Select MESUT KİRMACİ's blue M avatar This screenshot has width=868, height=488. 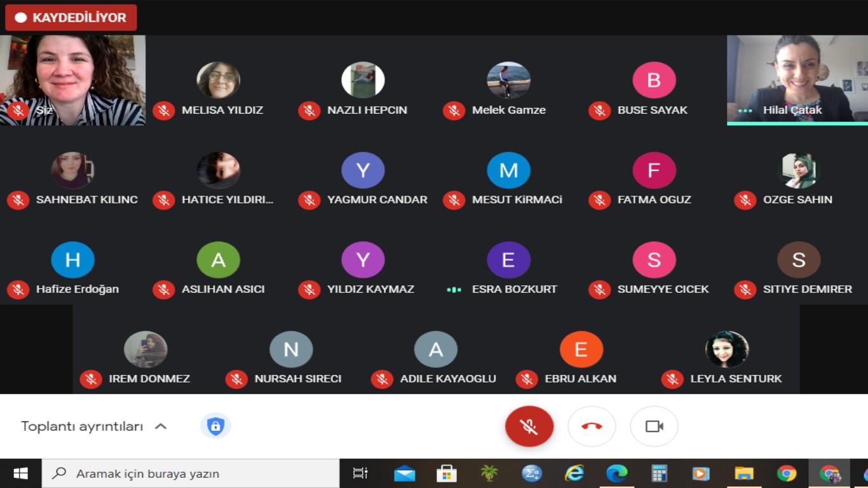tap(508, 170)
